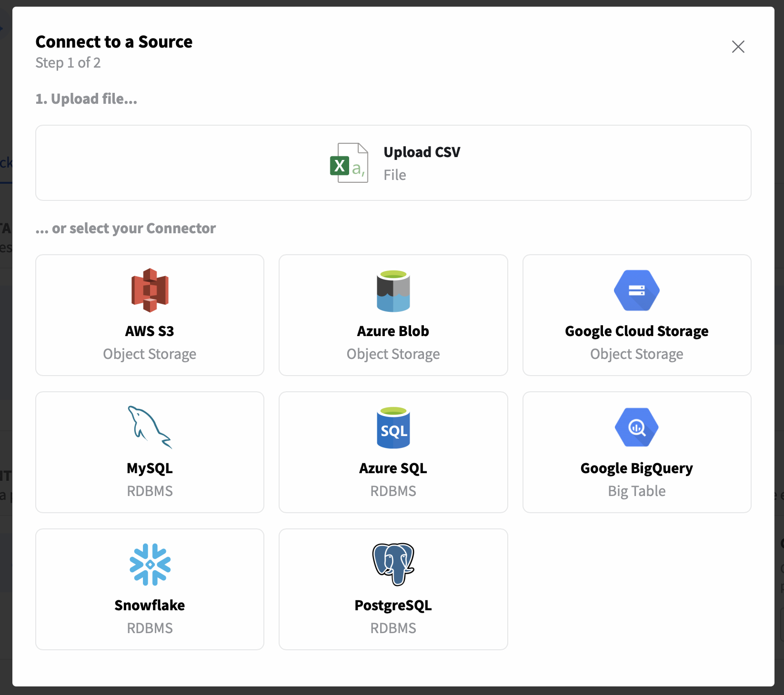
Task: Click the Upload CSV spreadsheet file icon
Action: pyautogui.click(x=349, y=163)
